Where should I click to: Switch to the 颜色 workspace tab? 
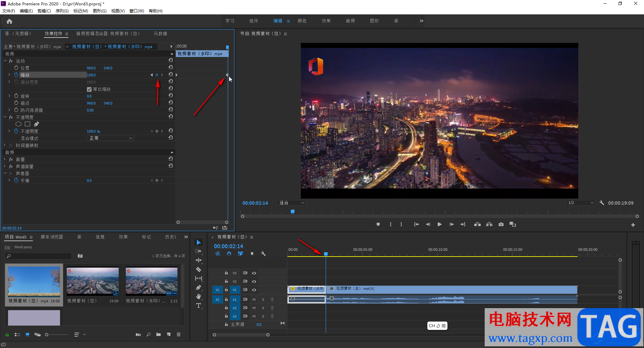302,21
